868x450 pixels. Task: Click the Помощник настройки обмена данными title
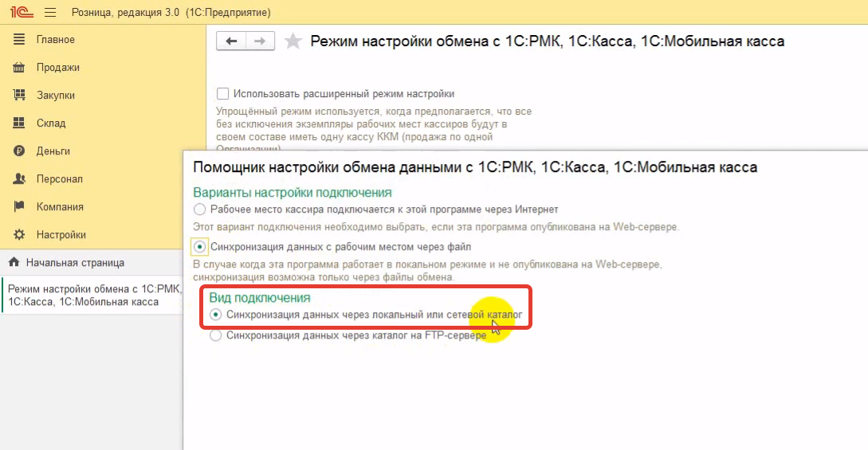click(x=475, y=167)
